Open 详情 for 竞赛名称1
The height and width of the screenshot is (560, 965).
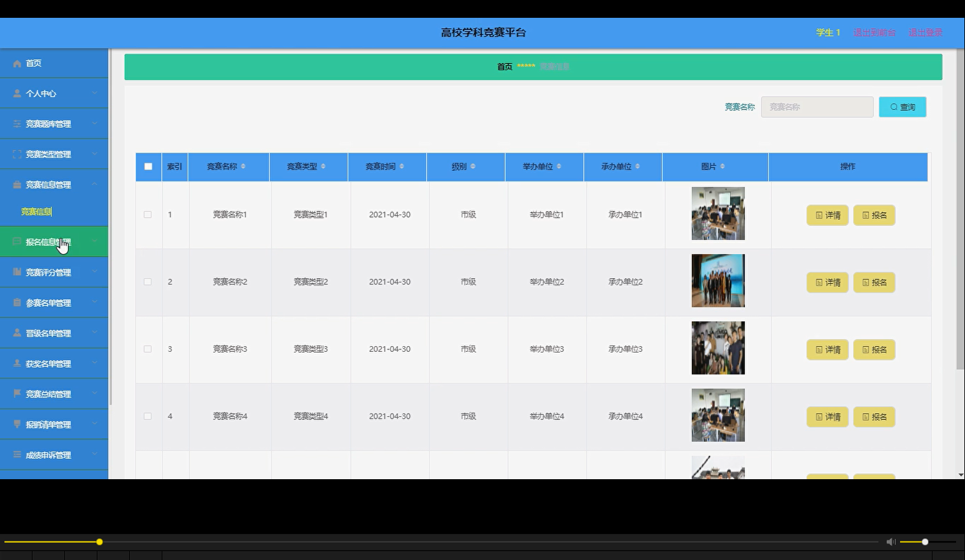pos(828,215)
